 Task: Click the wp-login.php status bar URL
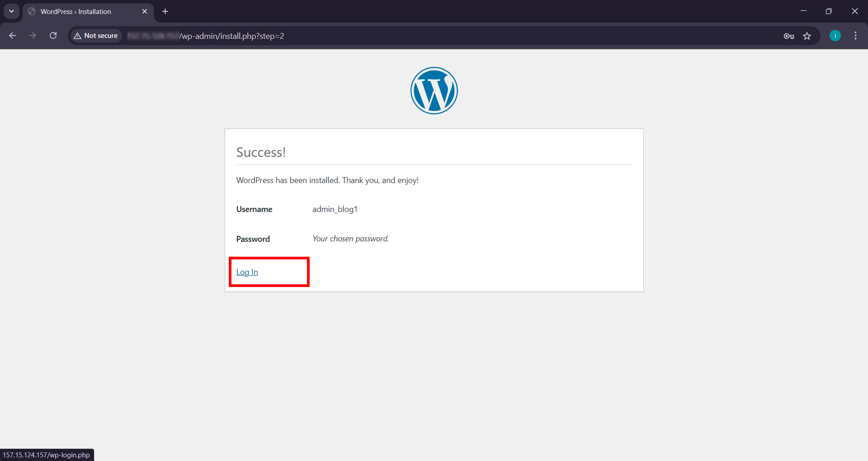point(47,455)
